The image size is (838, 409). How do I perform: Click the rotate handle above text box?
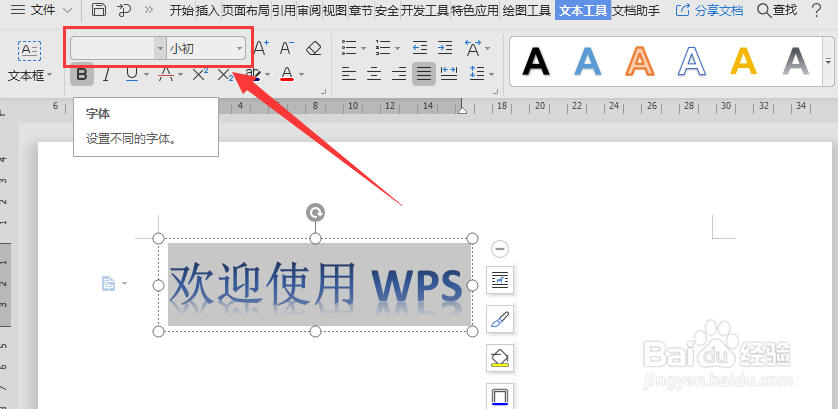pos(315,213)
